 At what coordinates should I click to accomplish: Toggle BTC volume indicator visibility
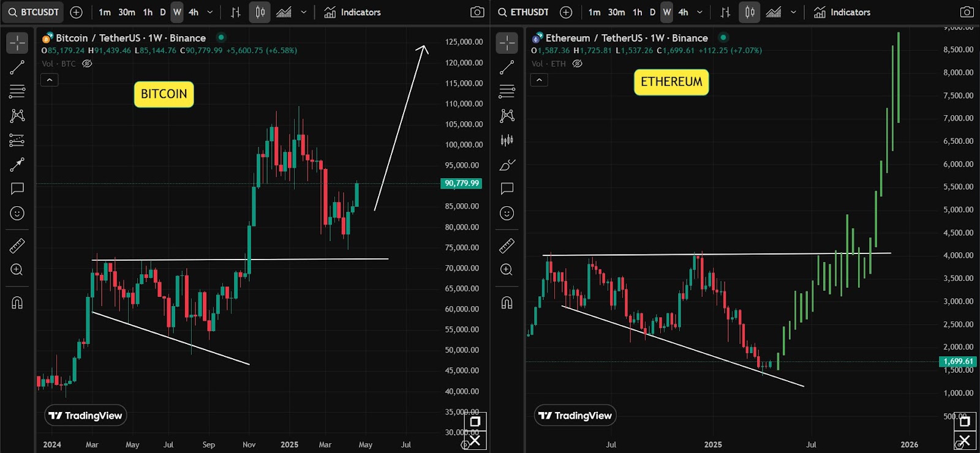pos(87,64)
